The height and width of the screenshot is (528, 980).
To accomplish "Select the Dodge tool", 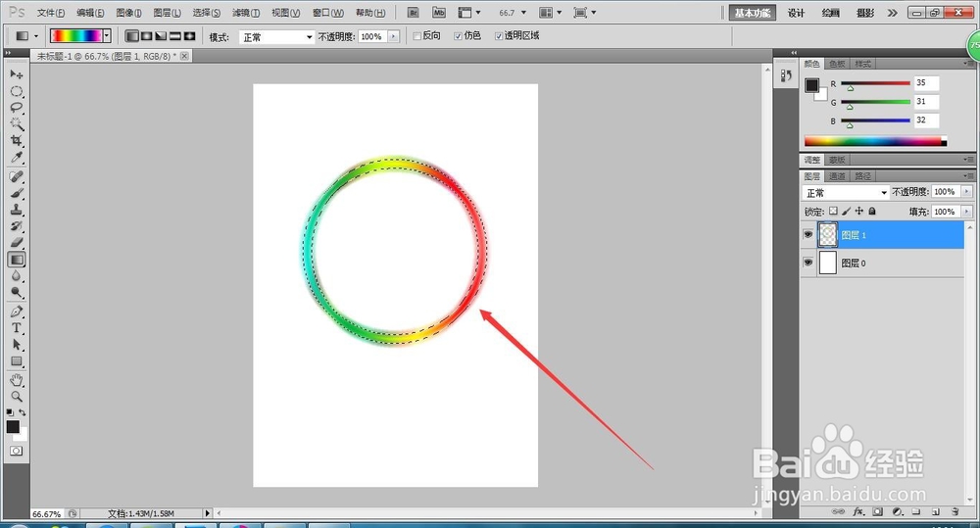I will pos(17,292).
